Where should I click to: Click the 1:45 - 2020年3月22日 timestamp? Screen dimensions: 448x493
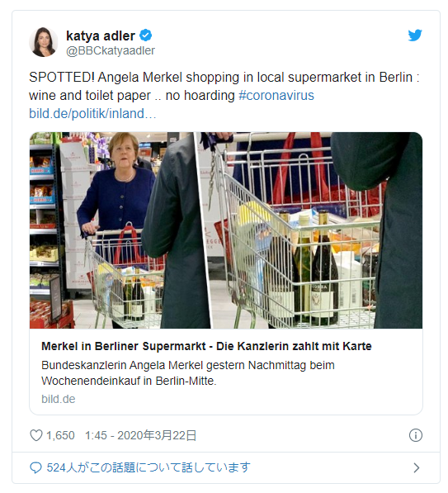(x=141, y=435)
